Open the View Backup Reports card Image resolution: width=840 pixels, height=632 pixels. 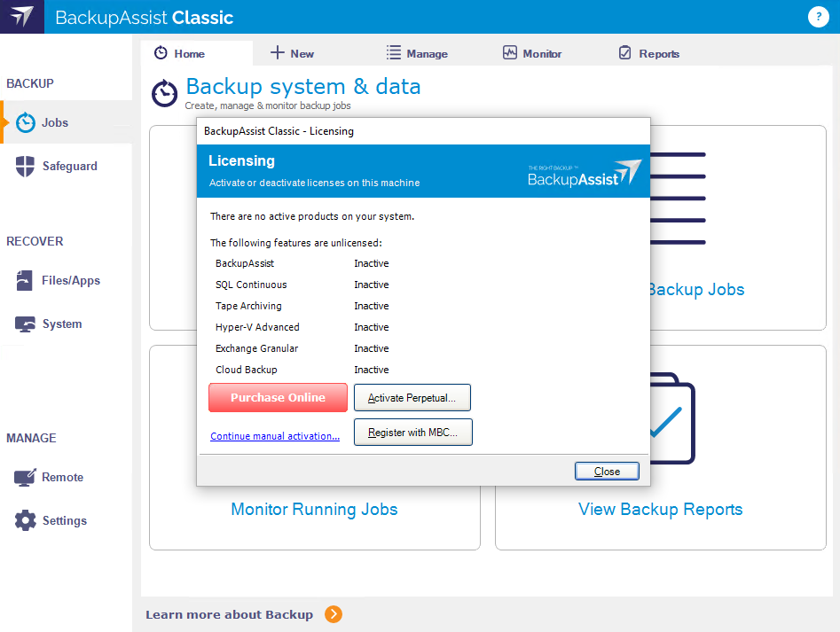coord(660,510)
